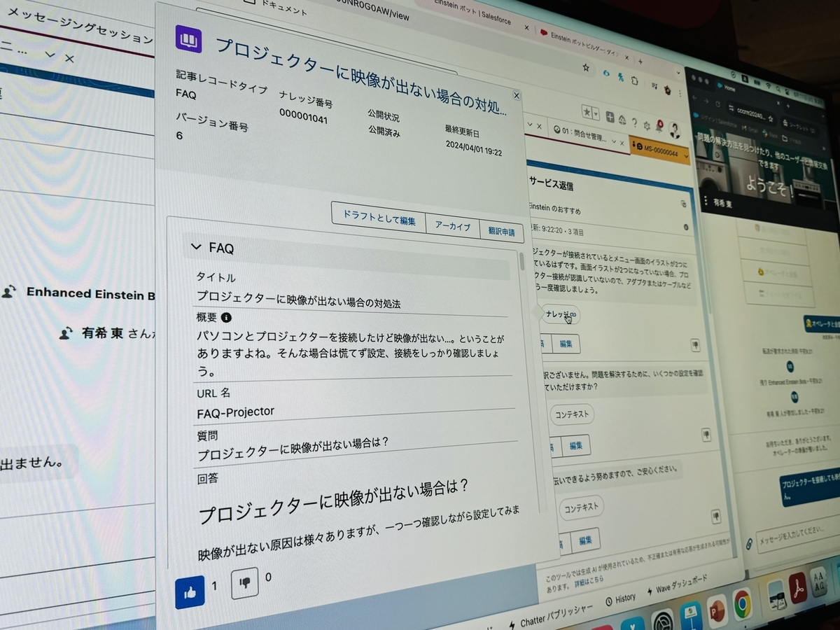This screenshot has width=840, height=630.
Task: Click PowerPoint in the Dock
Action: click(x=717, y=611)
